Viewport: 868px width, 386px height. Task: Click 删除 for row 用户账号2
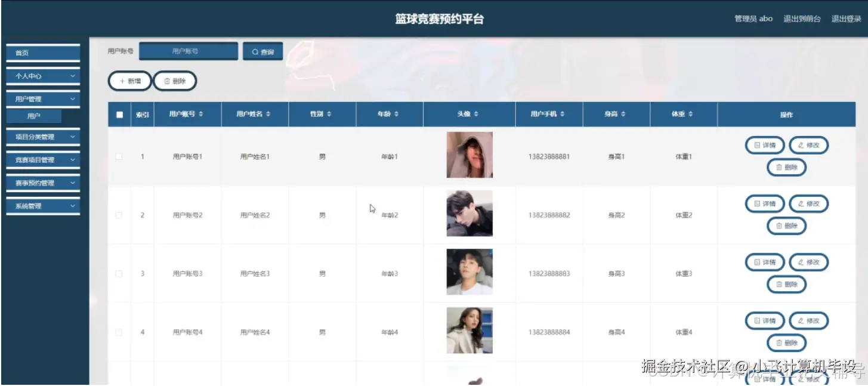coord(787,226)
